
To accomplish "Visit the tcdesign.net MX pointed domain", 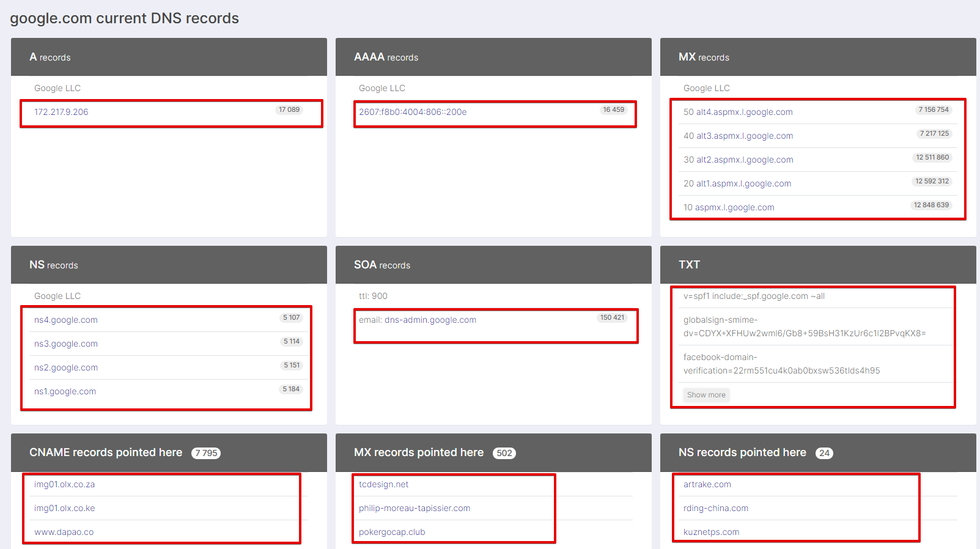I will 383,484.
